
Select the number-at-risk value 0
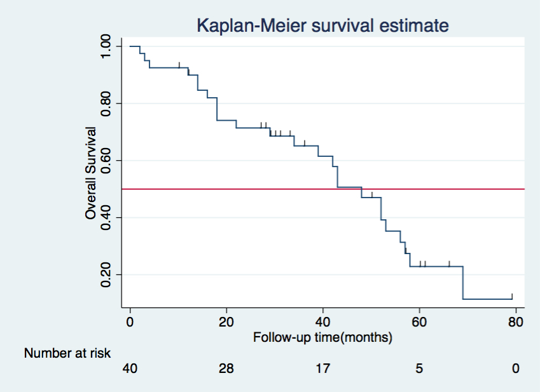click(x=515, y=368)
